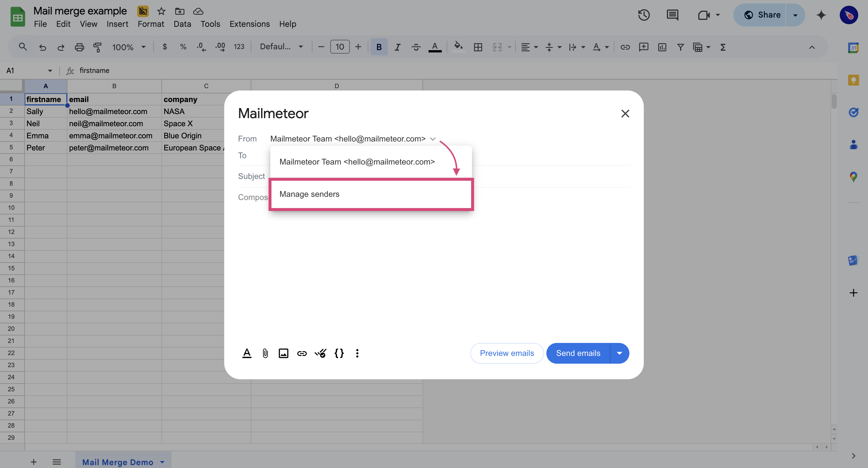Screen dimensions: 868x468
Task: Select the paint format roller
Action: pyautogui.click(x=97, y=47)
